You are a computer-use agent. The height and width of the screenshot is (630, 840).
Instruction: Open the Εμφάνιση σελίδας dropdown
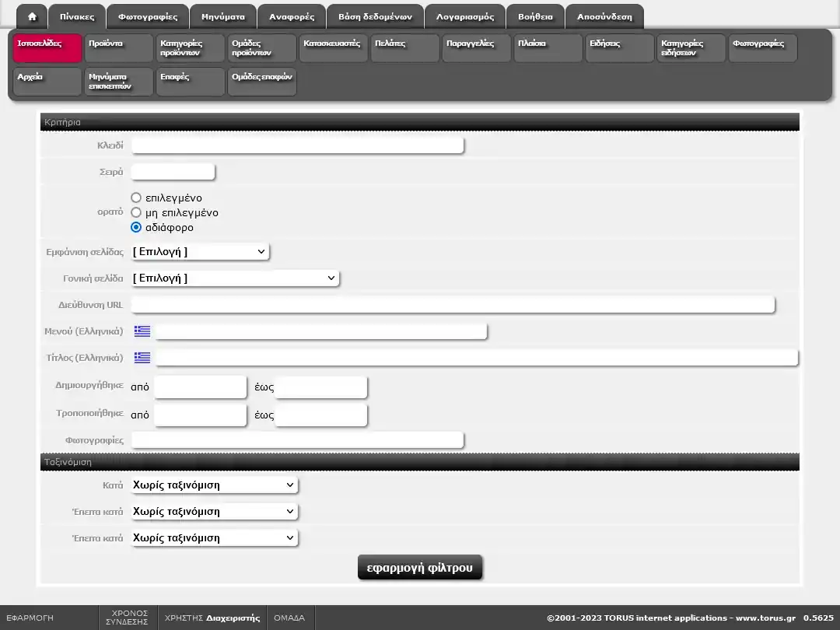200,252
